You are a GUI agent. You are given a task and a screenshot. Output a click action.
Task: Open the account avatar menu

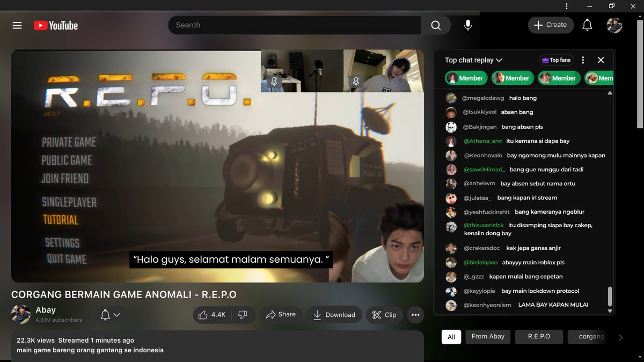pos(614,25)
